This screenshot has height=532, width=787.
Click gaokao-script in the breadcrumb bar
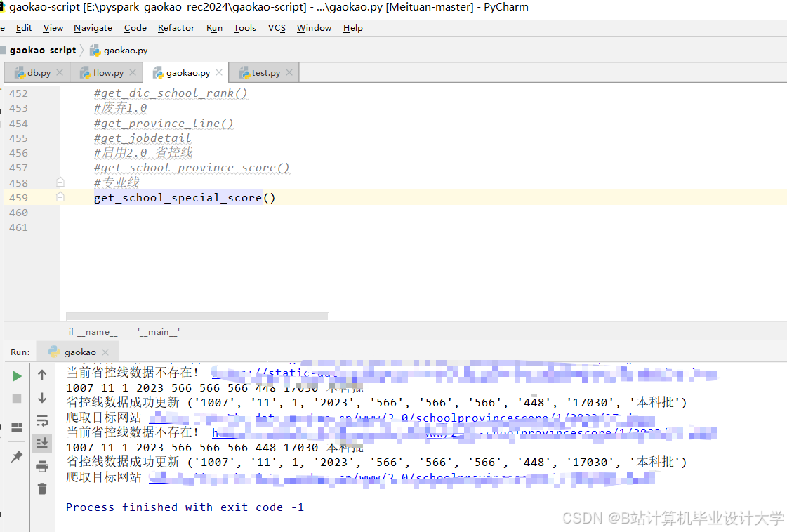pyautogui.click(x=44, y=50)
